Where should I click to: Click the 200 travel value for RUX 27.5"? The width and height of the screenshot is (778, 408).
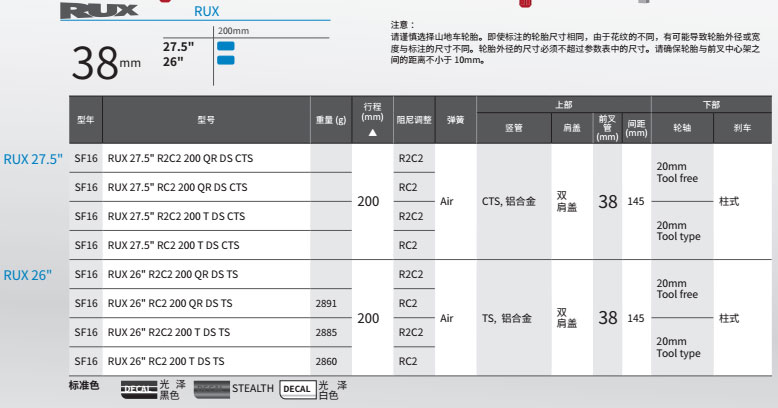pyautogui.click(x=368, y=202)
